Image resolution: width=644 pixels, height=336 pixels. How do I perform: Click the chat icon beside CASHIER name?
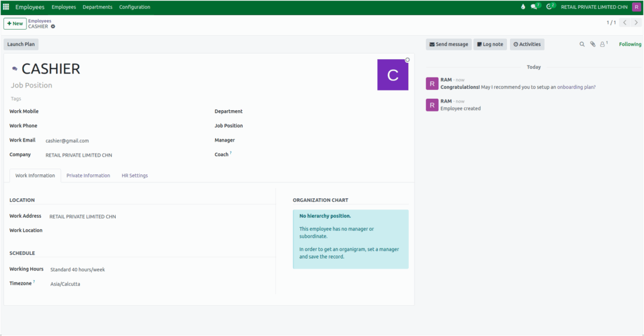[x=15, y=69]
